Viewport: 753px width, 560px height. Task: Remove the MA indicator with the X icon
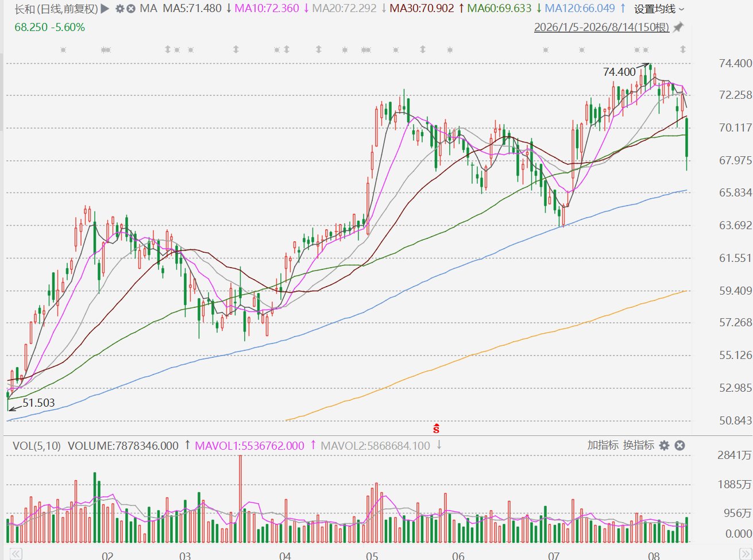click(x=131, y=9)
